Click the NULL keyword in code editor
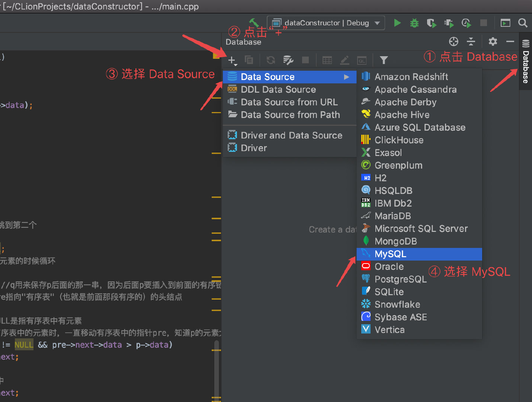Screen dimensions: 532x402 (x=24, y=345)
